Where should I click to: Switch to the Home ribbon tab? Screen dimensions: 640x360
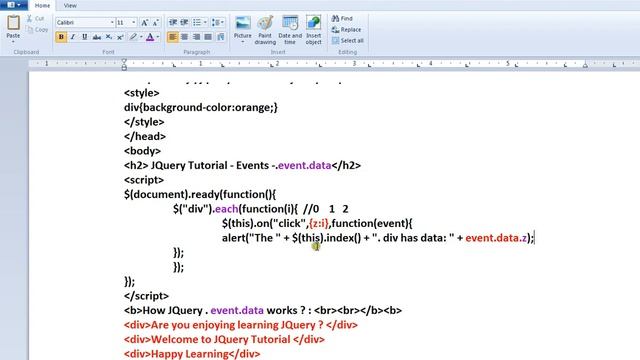coord(42,6)
